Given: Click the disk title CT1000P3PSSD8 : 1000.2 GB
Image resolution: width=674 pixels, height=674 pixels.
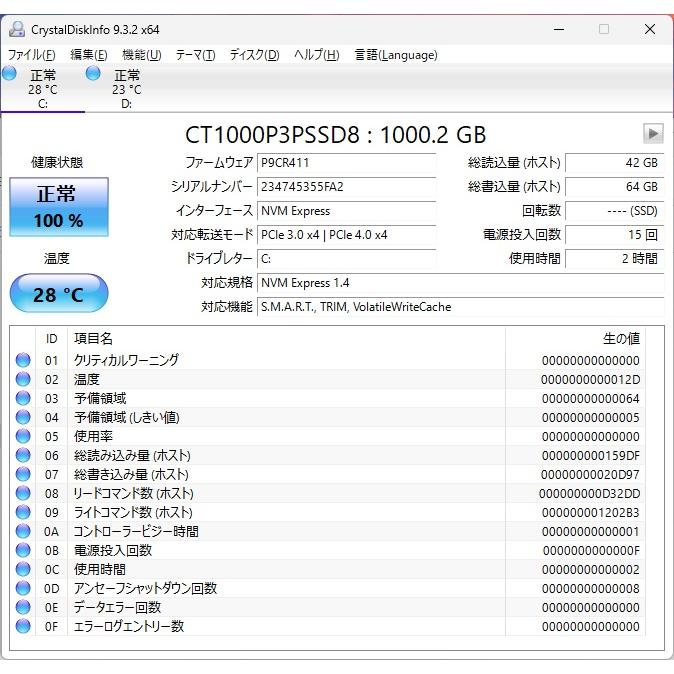Looking at the screenshot, I should point(335,135).
